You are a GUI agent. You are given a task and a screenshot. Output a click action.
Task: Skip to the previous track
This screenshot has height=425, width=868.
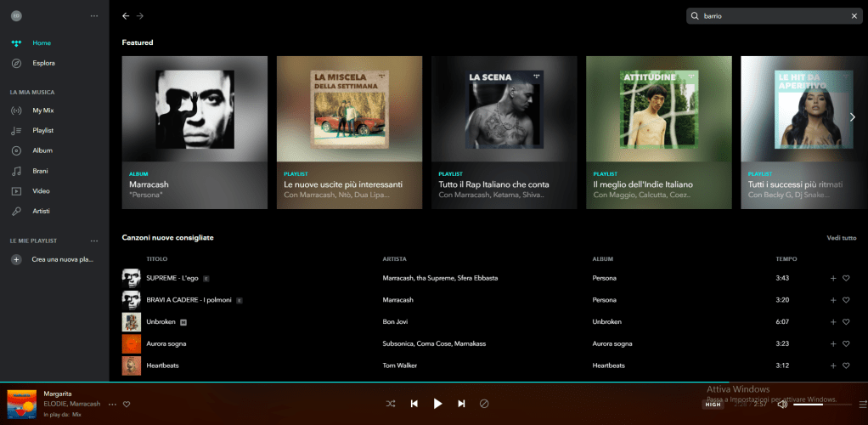point(414,404)
